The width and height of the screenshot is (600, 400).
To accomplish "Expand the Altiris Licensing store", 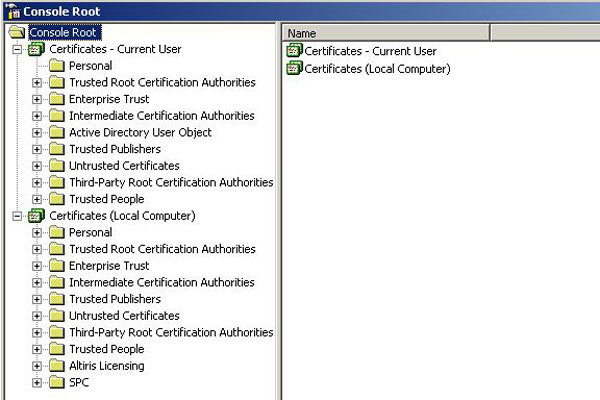I will tap(37, 366).
